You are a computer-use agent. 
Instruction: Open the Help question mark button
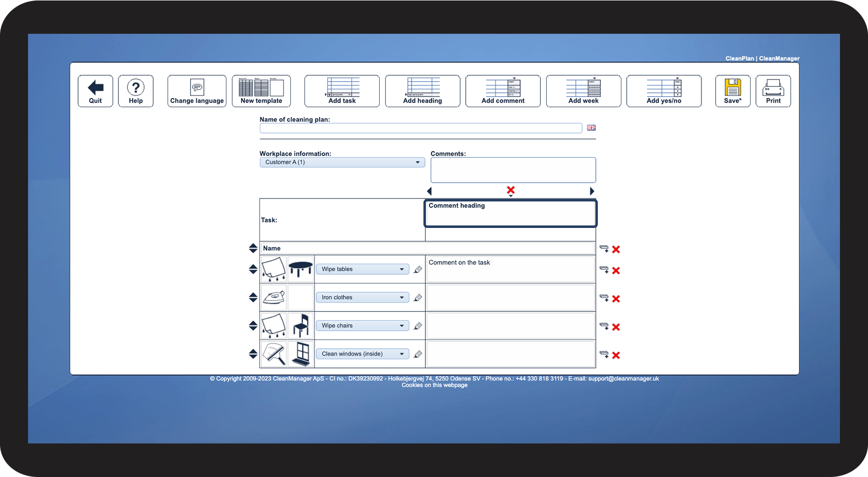(x=136, y=91)
